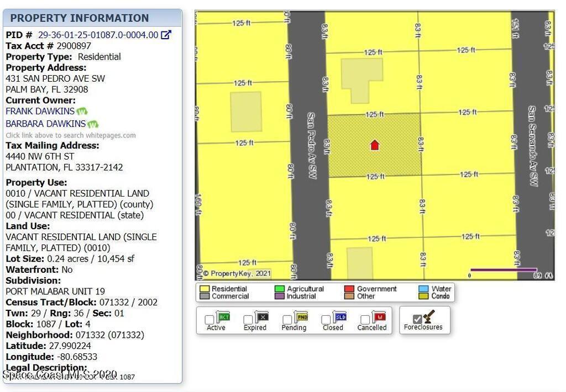Screen dimensions: 566x392
Task: Uncheck the Foreclosures checkbox
Action: tap(417, 319)
